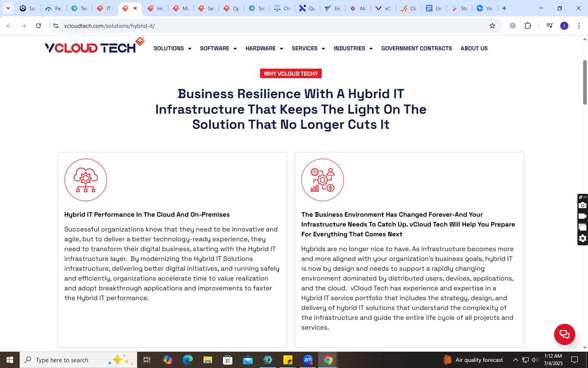Start video recording from side panel
This screenshot has height=368, width=588.
click(x=583, y=216)
